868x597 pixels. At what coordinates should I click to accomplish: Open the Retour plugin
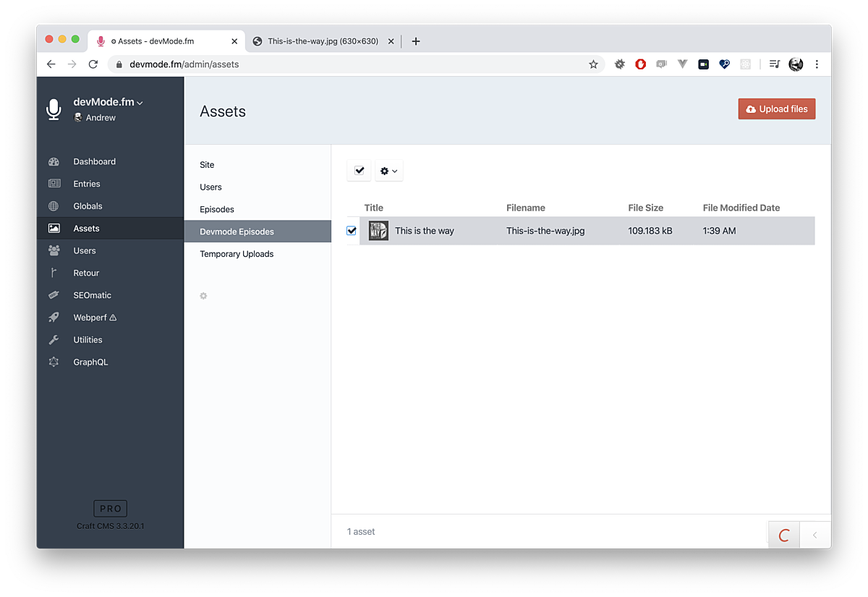(86, 273)
